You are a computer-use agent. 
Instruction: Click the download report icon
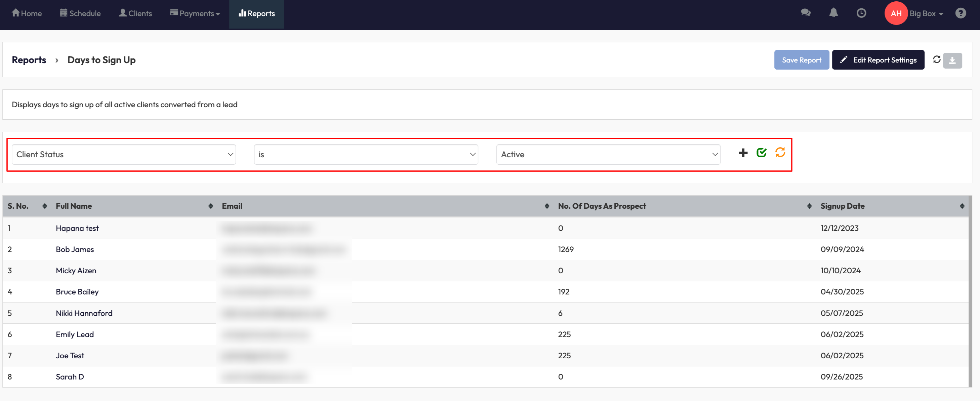[x=952, y=61]
